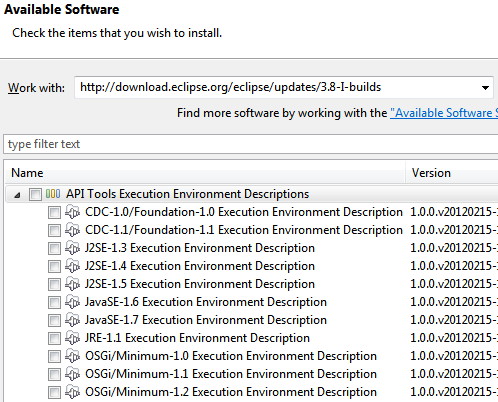Toggle the OSGi/Minimum-1.0 checkbox
Image resolution: width=498 pixels, height=402 pixels.
click(54, 356)
